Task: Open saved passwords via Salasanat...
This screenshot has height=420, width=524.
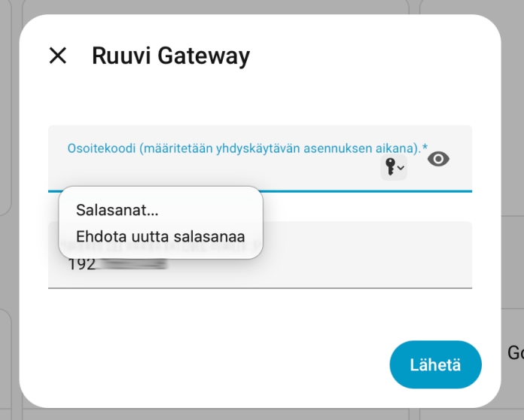Action: pyautogui.click(x=117, y=210)
